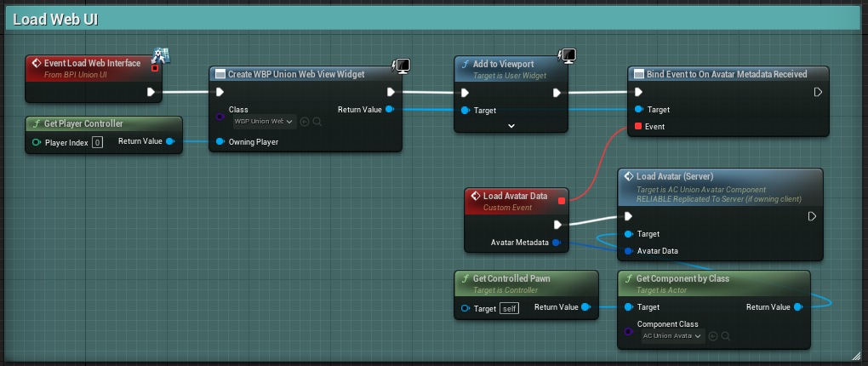Screen dimensions: 868x366
Task: Click the exec output pin of Create Widget node
Action: [391, 92]
